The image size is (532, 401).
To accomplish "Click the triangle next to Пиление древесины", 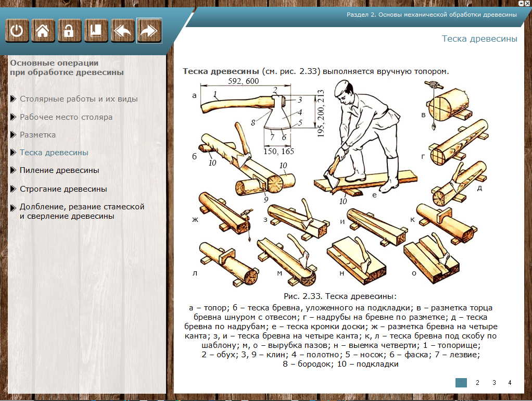I will (x=13, y=170).
